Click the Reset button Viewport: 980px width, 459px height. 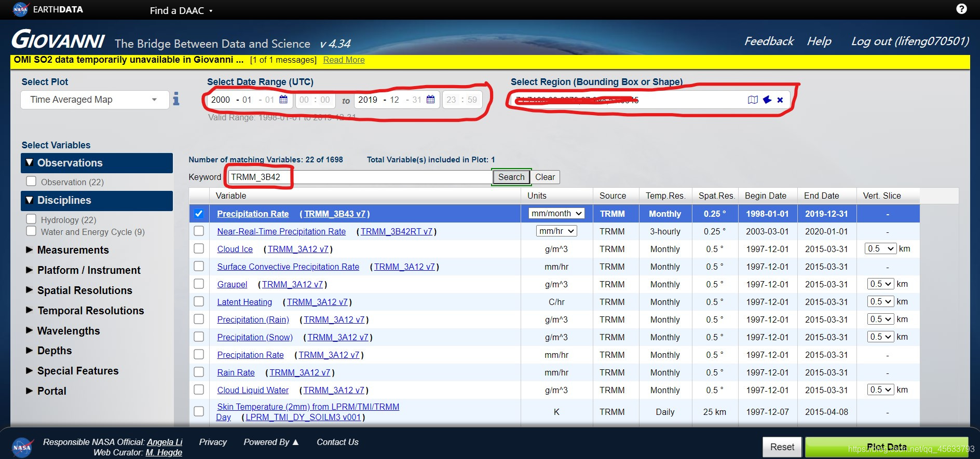pos(782,447)
